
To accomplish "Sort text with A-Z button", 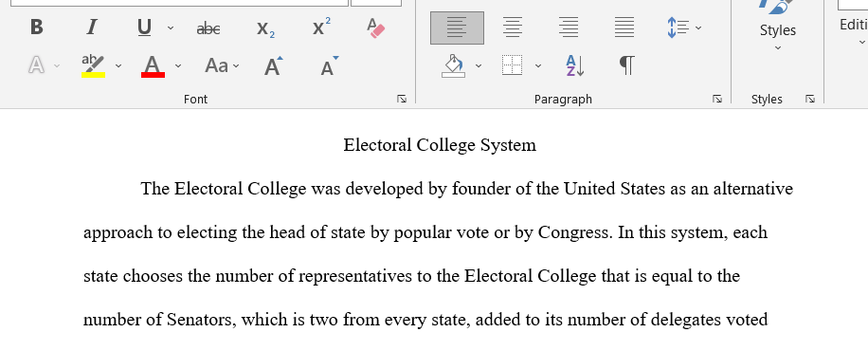I will click(575, 65).
